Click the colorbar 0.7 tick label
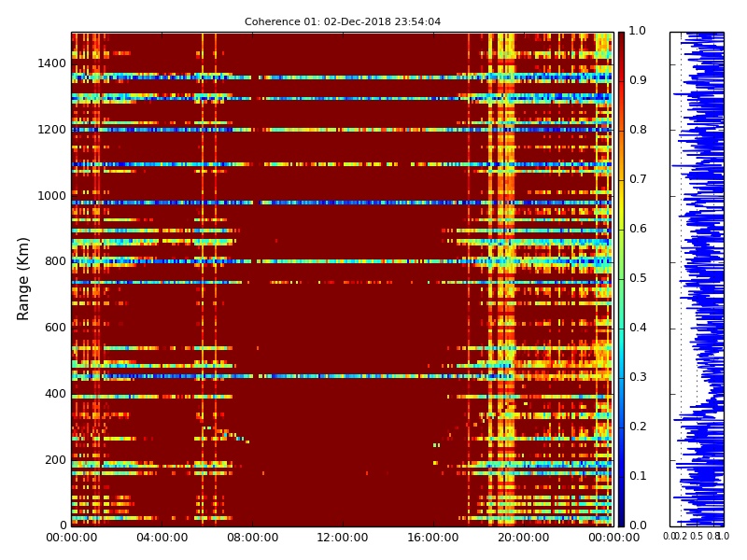This screenshot has width=747, height=560. (638, 179)
